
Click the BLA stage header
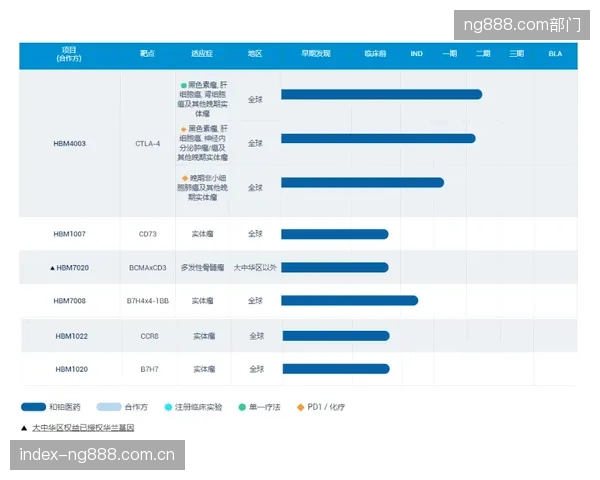(555, 54)
